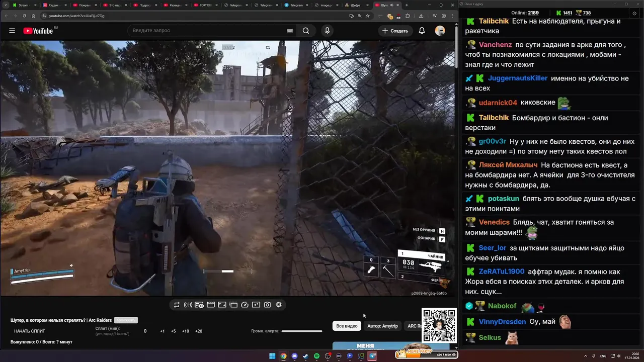Screen dimensions: 644x362
Task: Mute the playing 'Шуте' tab speaker icon
Action: pos(392,5)
